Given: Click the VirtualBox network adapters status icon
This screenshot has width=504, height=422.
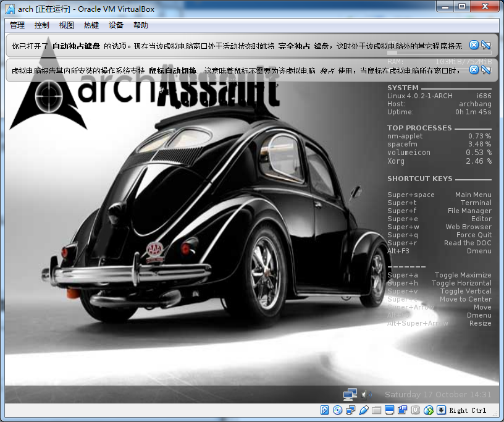Looking at the screenshot, I should (350, 410).
